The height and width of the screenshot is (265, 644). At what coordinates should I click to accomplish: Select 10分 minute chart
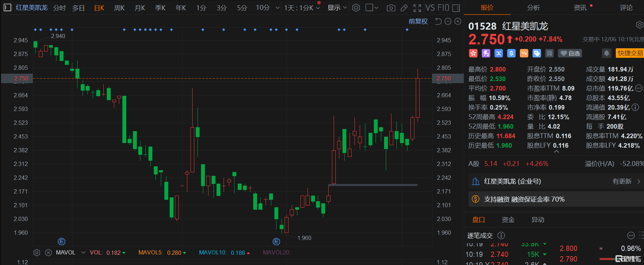[x=263, y=8]
